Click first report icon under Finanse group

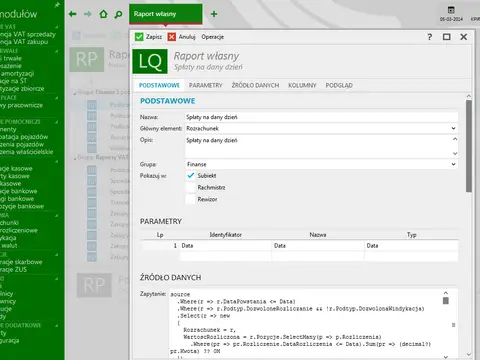tap(92, 105)
